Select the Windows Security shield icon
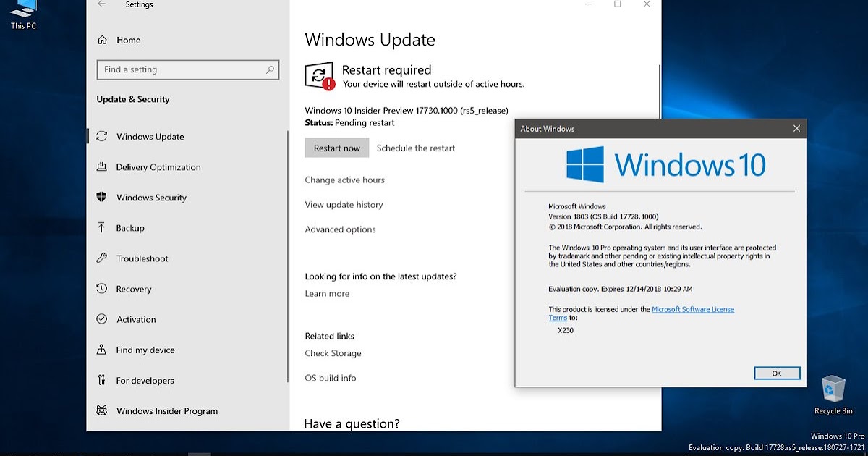Viewport: 868px width, 456px height. pos(103,198)
